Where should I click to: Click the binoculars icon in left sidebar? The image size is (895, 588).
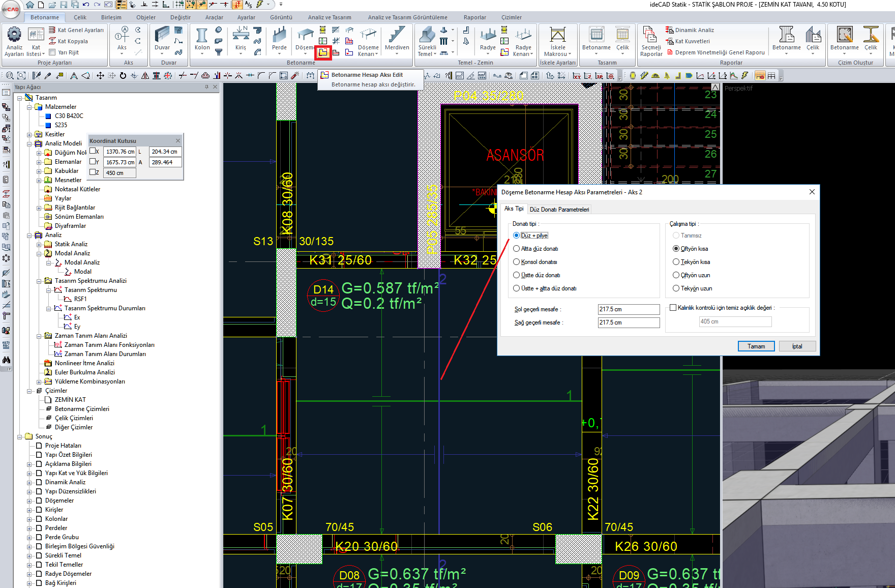[x=6, y=360]
